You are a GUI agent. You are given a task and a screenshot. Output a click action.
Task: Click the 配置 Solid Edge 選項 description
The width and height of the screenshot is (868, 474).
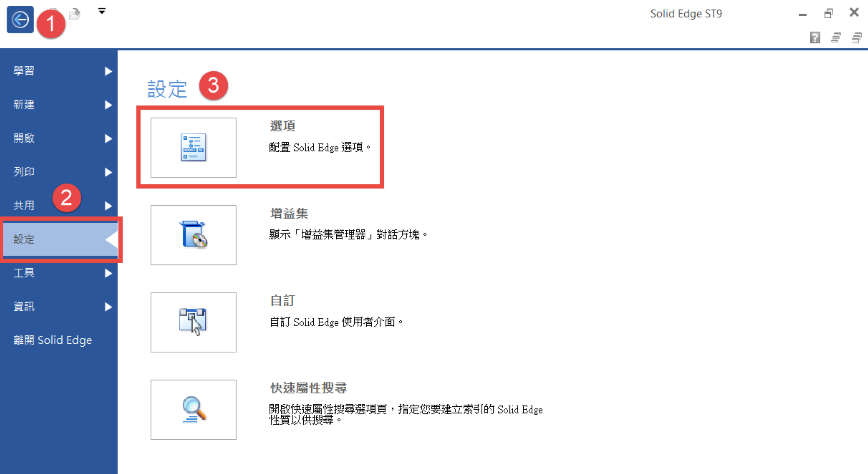[x=320, y=147]
